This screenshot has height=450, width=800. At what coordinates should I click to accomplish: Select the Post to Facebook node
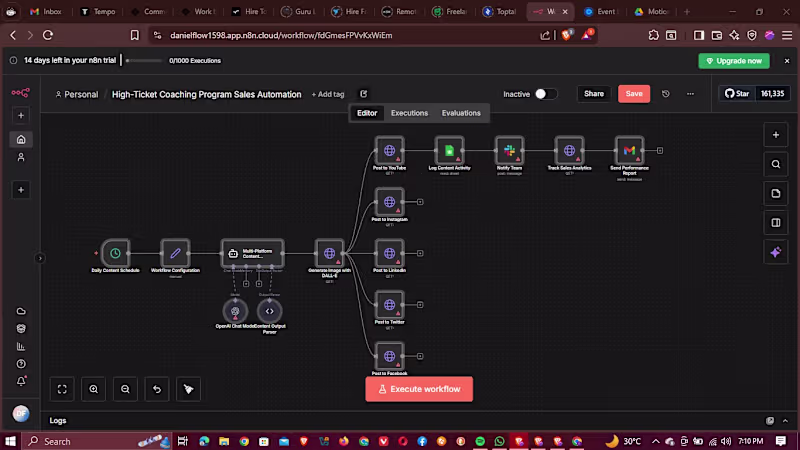(x=389, y=356)
